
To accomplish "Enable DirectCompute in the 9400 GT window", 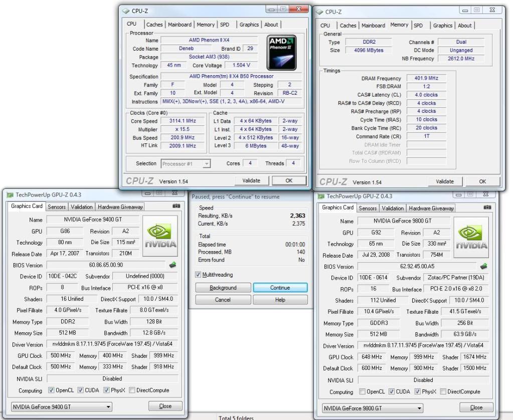I will [131, 390].
